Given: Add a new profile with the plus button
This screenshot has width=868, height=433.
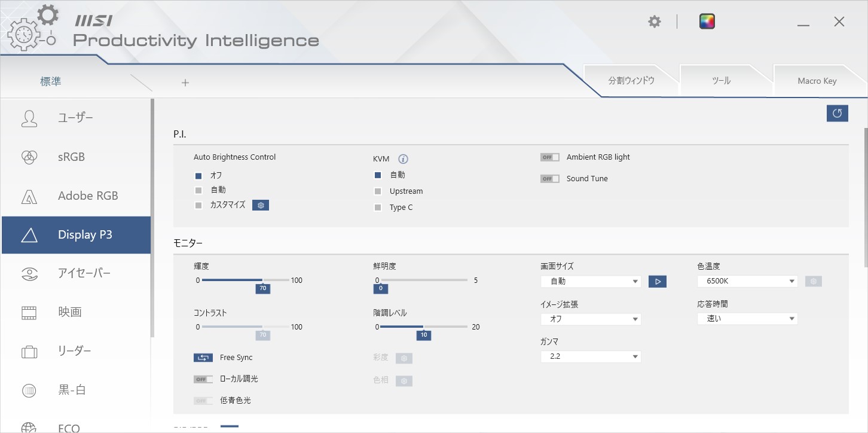Looking at the screenshot, I should click(x=185, y=83).
